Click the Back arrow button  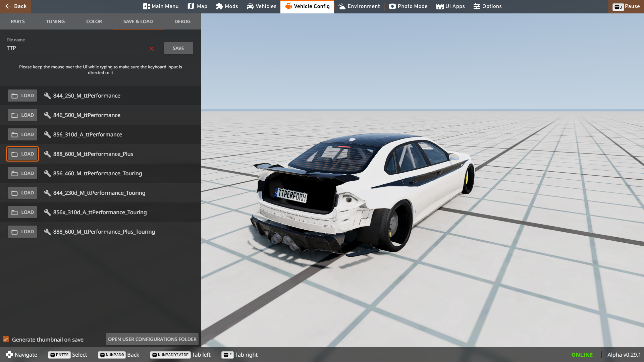click(x=15, y=6)
